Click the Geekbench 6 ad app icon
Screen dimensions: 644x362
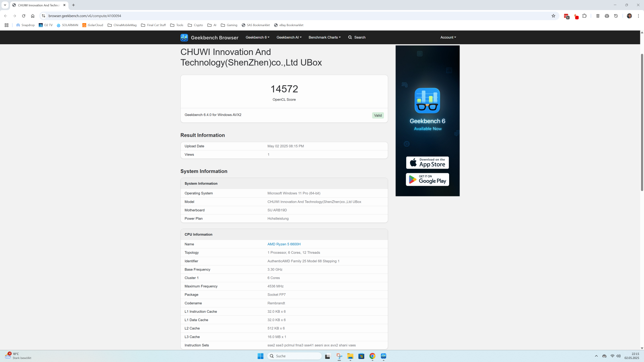427,101
